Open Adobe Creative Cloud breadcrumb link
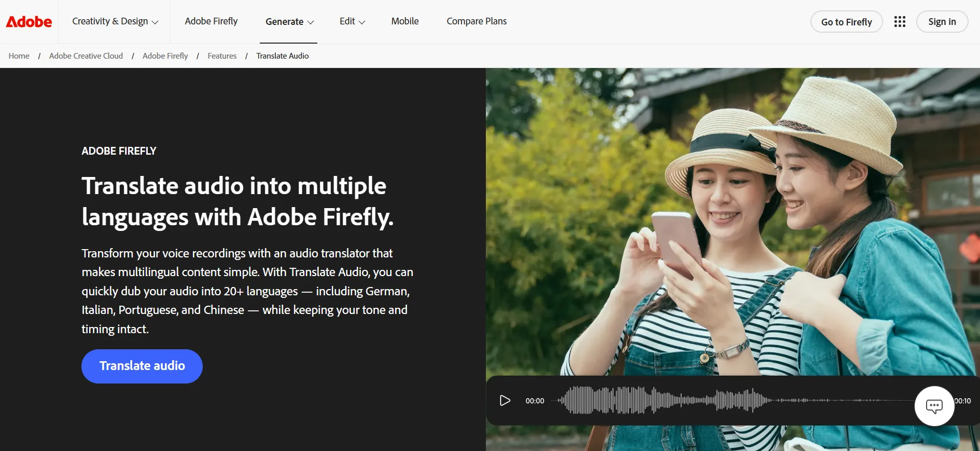 (86, 56)
